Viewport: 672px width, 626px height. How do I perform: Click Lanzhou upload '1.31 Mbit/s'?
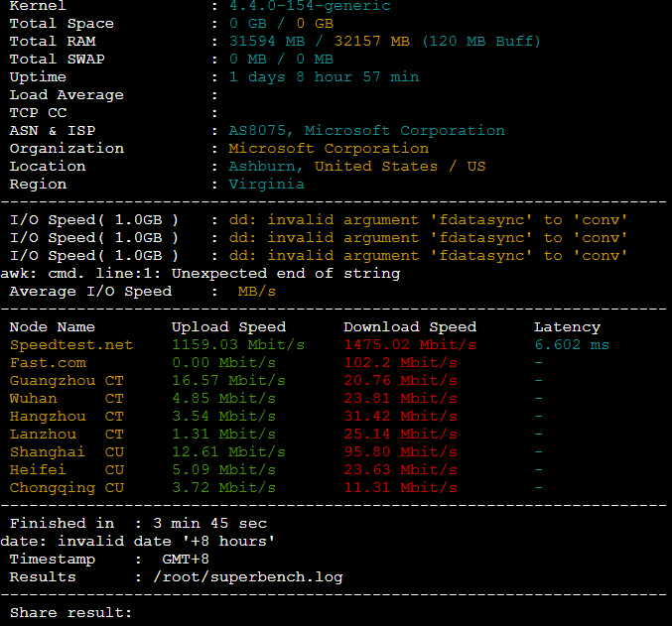(223, 435)
